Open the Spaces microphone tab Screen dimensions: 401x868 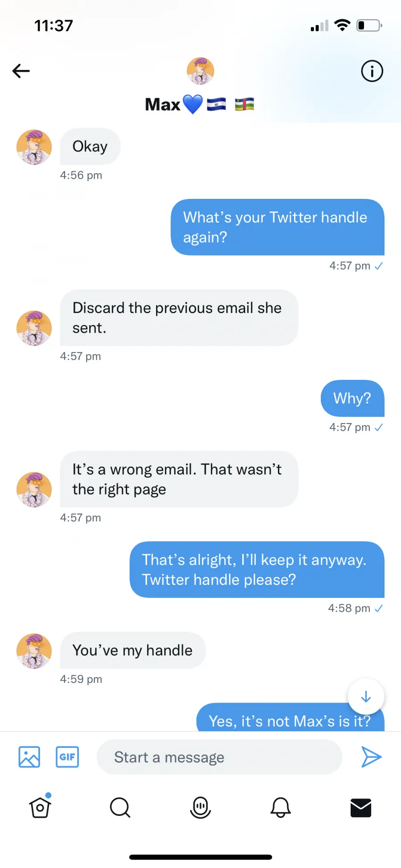(x=200, y=807)
